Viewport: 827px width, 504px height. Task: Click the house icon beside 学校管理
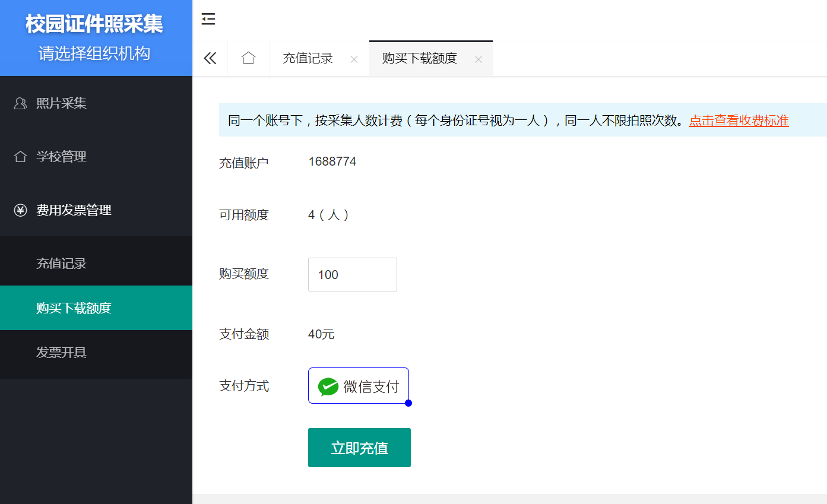click(x=20, y=157)
